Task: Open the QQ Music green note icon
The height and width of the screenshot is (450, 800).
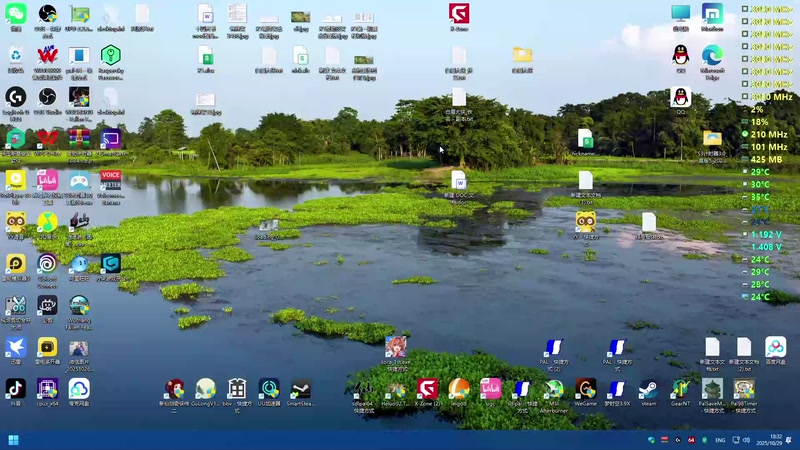Action: point(47,223)
